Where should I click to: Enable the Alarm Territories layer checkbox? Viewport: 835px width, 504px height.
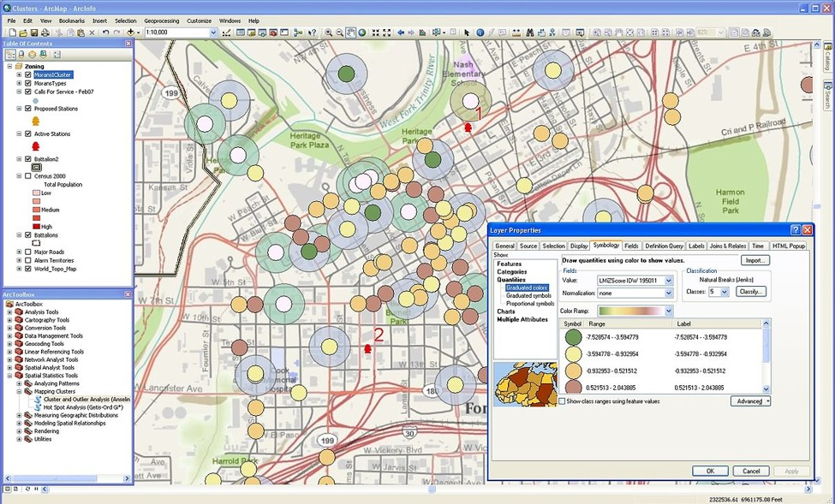28,261
